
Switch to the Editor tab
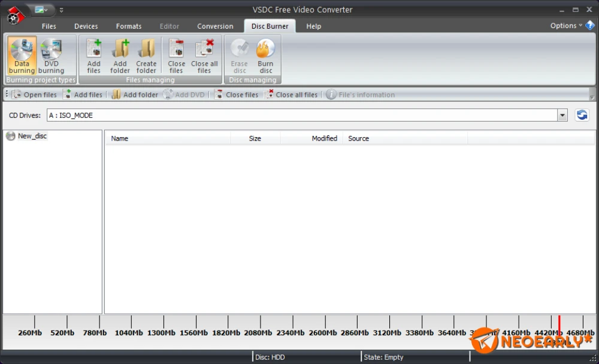(170, 26)
